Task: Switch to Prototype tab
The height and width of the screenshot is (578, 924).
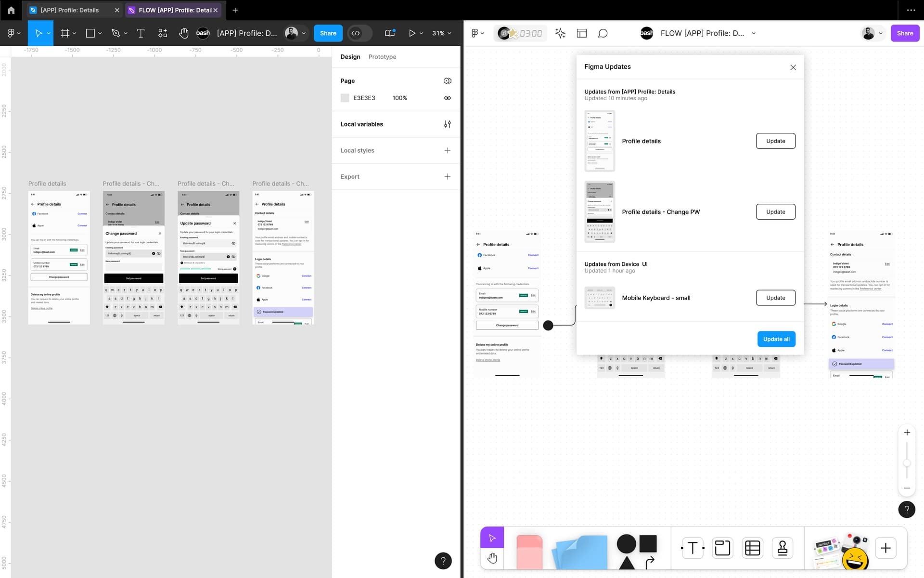Action: coord(382,56)
